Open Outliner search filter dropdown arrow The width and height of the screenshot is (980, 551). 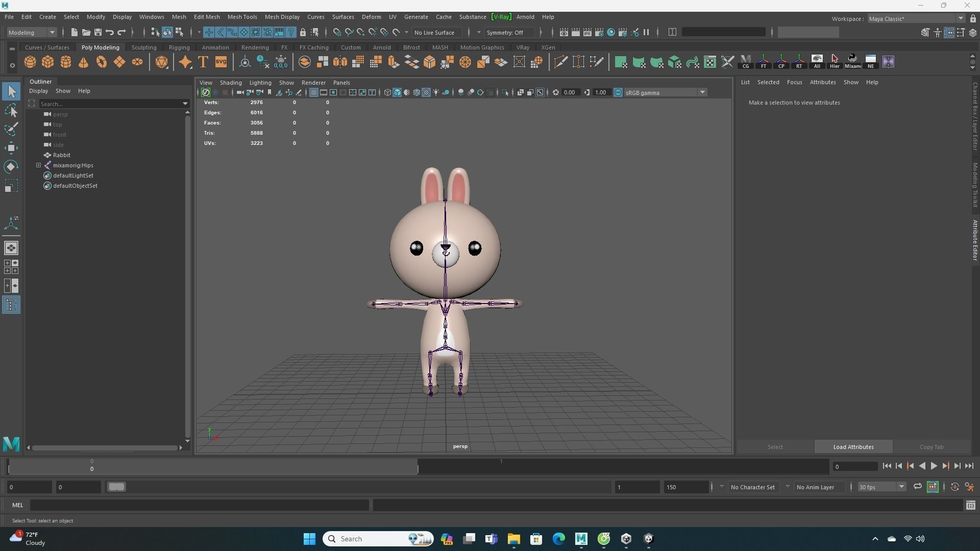185,104
